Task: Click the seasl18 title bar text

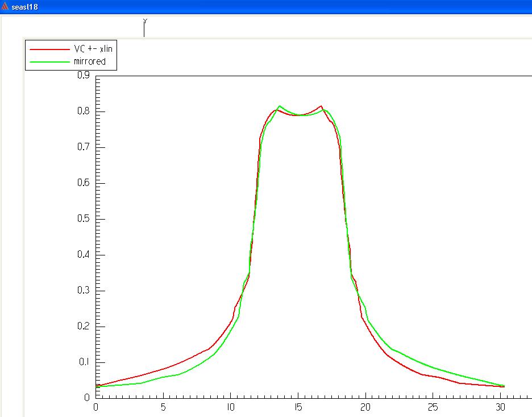Action: 24,7
